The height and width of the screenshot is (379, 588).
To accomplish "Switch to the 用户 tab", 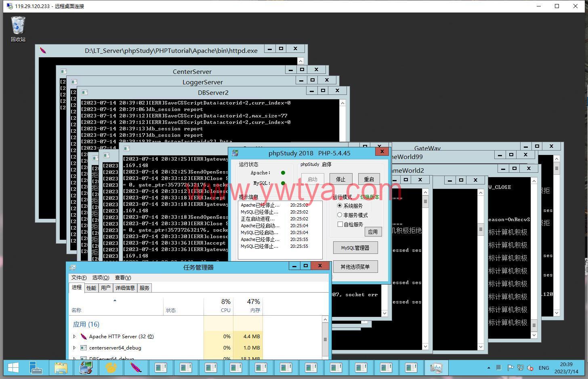I will [106, 288].
